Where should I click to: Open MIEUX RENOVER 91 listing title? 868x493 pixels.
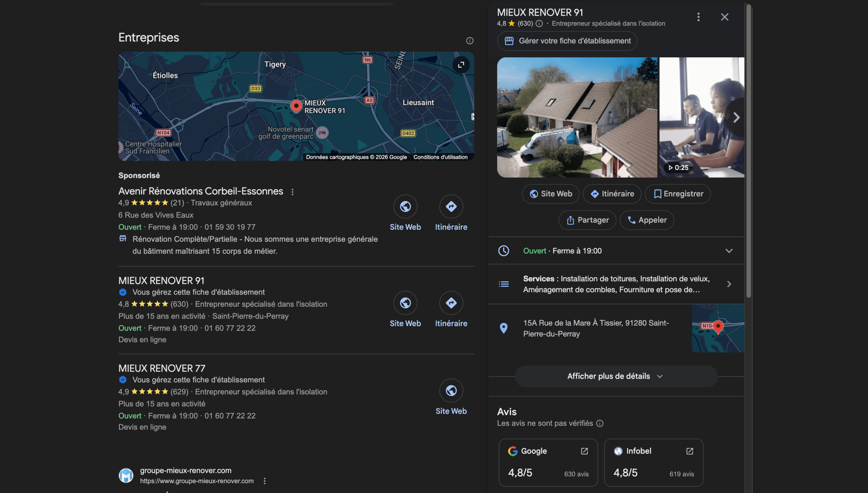(x=161, y=281)
